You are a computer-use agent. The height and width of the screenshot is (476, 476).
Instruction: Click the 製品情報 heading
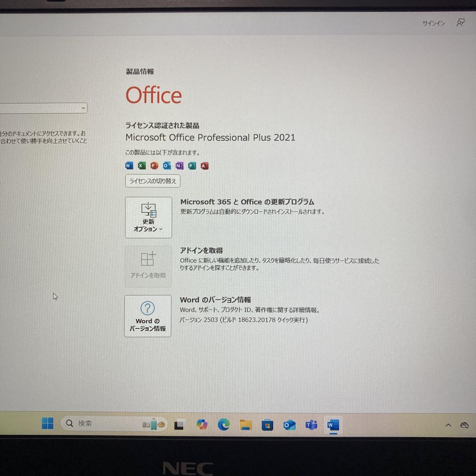[x=140, y=72]
